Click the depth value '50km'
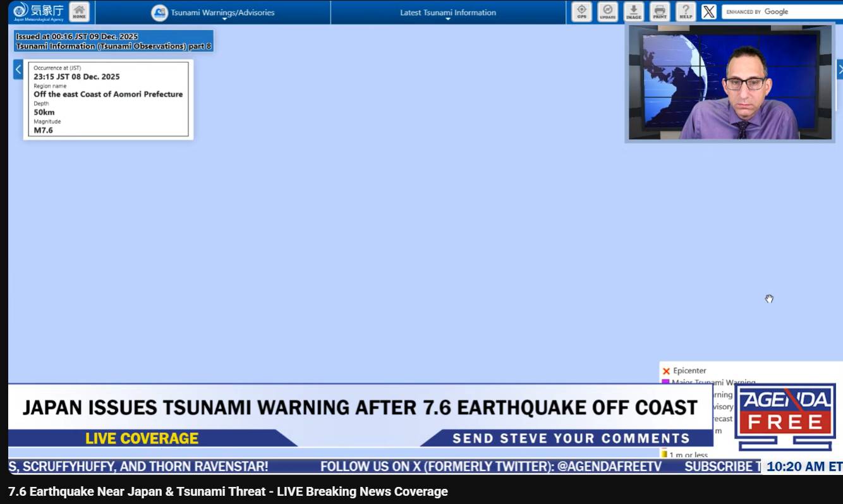 pos(44,112)
